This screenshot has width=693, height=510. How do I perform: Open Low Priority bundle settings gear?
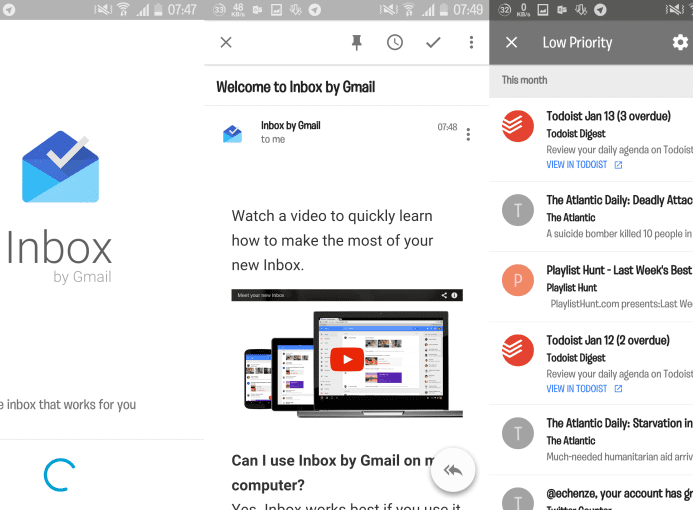click(680, 42)
